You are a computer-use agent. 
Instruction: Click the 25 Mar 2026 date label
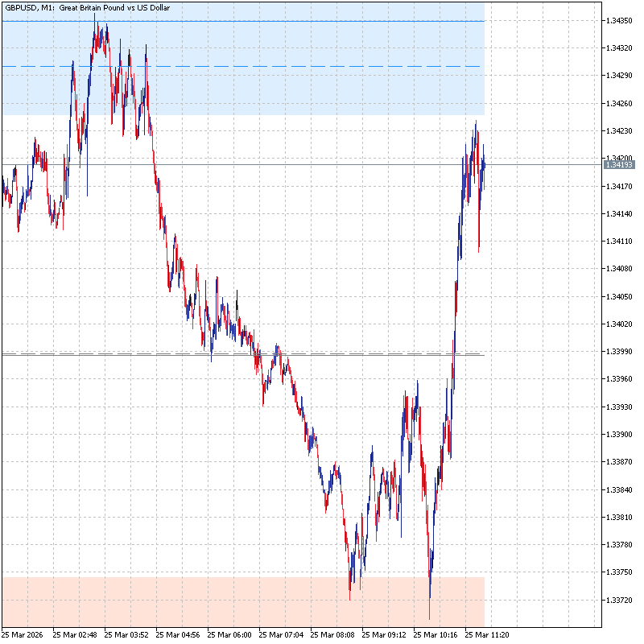click(x=23, y=634)
